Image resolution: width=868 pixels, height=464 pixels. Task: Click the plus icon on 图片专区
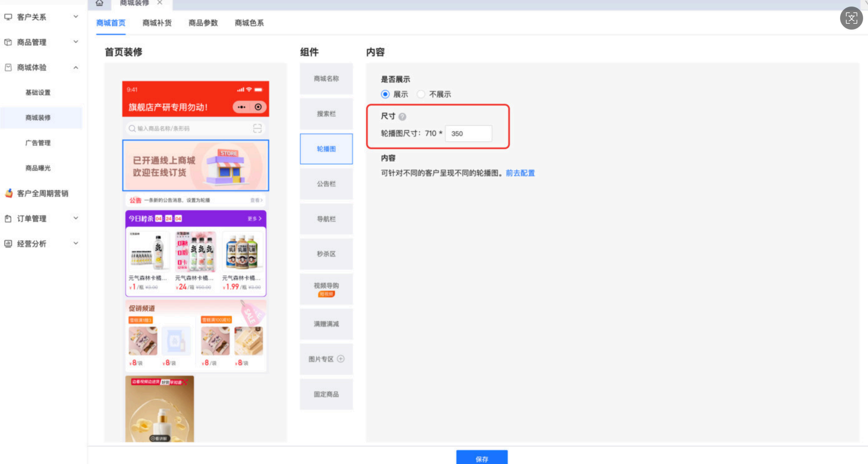click(x=340, y=359)
